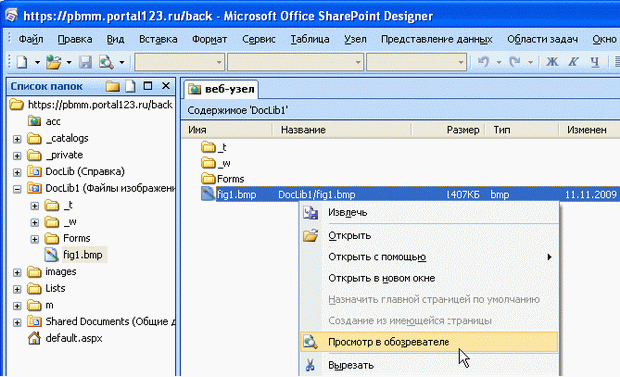620x377 pixels.
Task: Choose Открыть from context menu
Action: pos(429,236)
